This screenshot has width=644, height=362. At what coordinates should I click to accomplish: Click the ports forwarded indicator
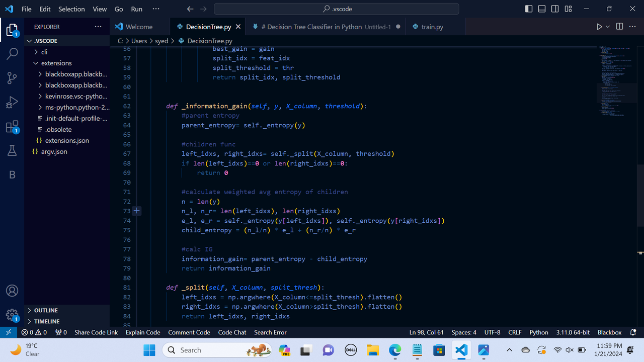point(61,332)
